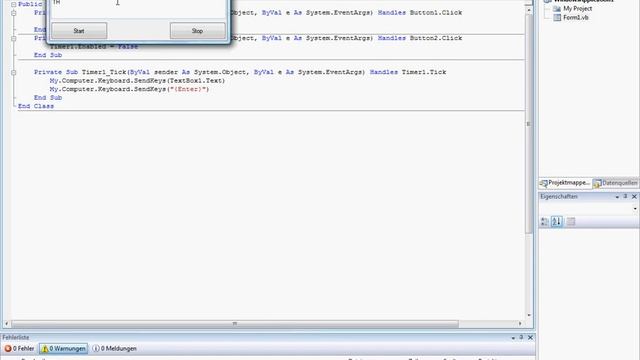Screen dimensions: 640x360
Task: Click the My Project icon
Action: (557, 9)
